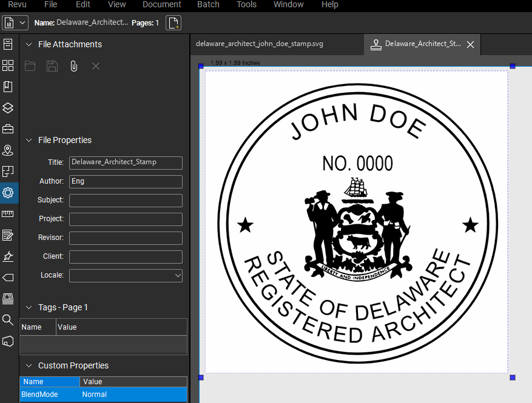
Task: Open the Measurements ruler panel icon
Action: [8, 214]
